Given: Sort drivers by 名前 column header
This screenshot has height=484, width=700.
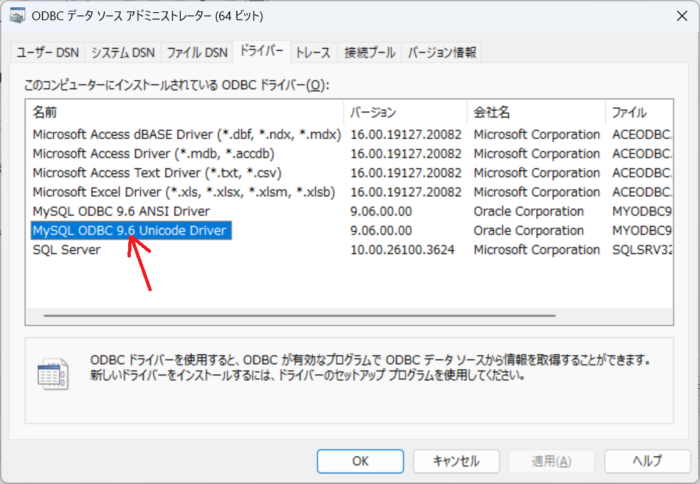Looking at the screenshot, I should tap(183, 112).
